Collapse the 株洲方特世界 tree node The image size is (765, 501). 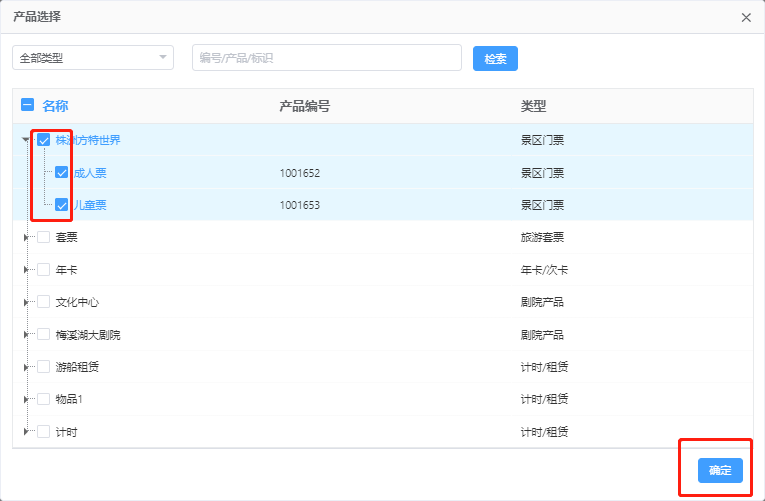(26, 141)
